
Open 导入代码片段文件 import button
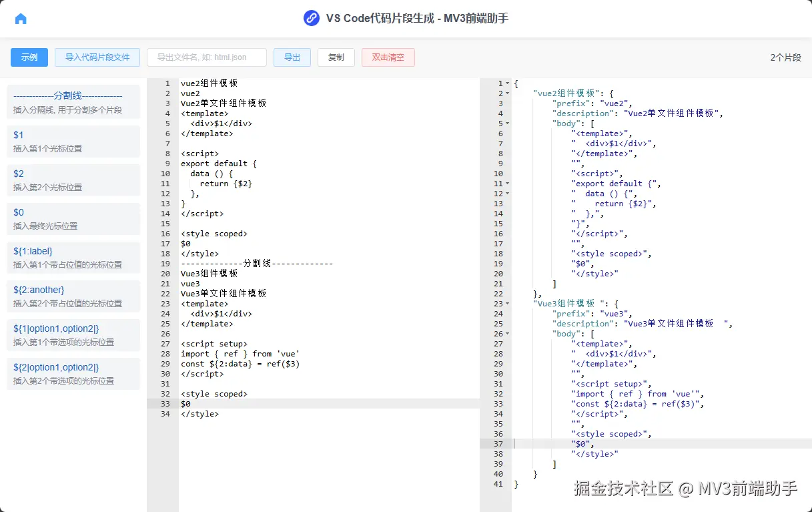(x=97, y=57)
